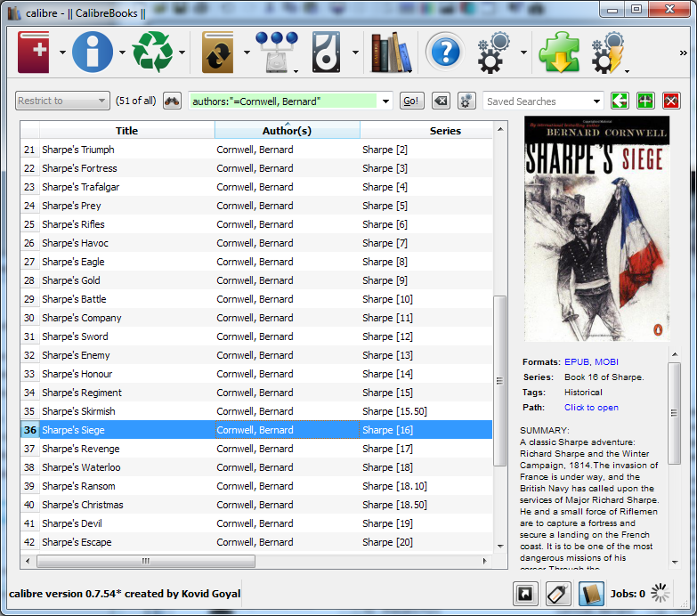Image resolution: width=697 pixels, height=616 pixels.
Task: Open the library bookshelf icon
Action: (391, 52)
